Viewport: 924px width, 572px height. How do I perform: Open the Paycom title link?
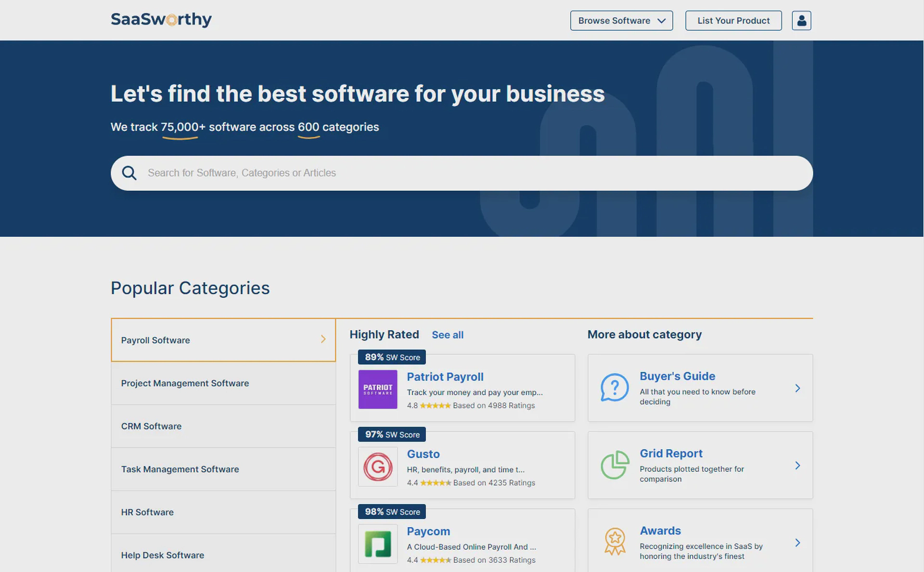428,532
